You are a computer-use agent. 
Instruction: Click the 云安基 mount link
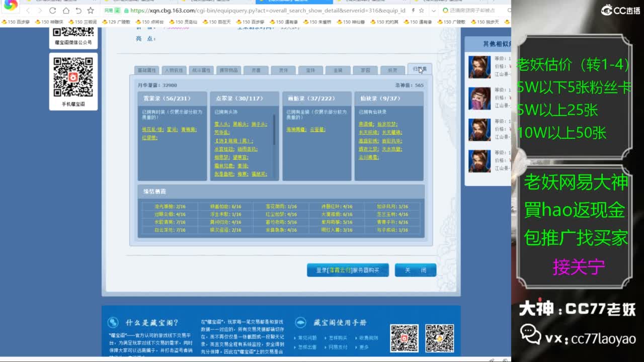317,130
